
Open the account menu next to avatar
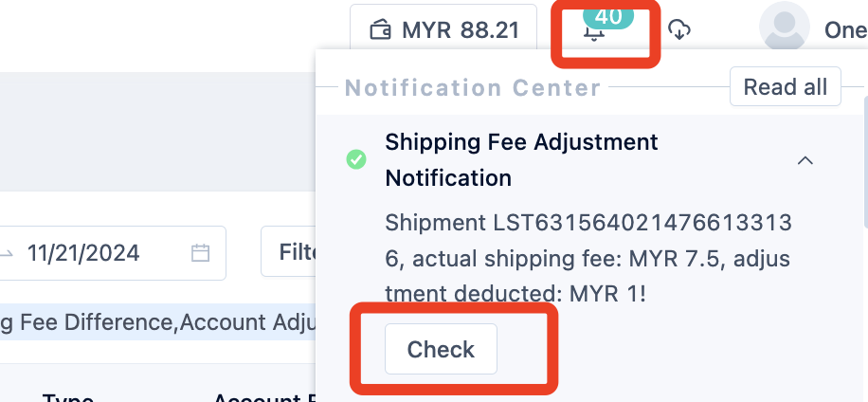point(845,30)
